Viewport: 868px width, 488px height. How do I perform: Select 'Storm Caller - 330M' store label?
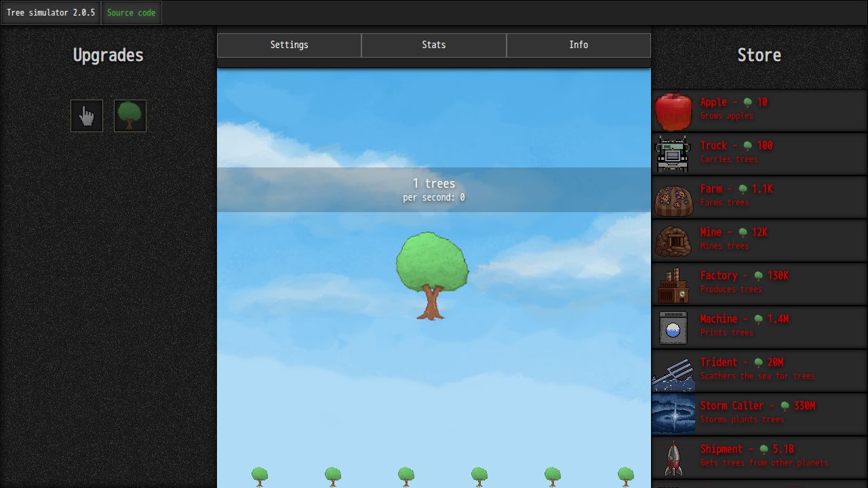[757, 406]
